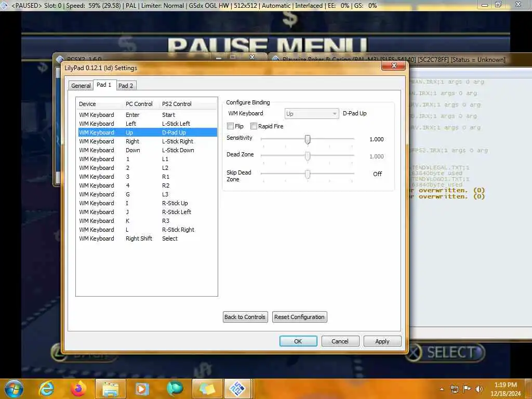The height and width of the screenshot is (399, 532).
Task: Open Windows Explorer folder taskbar icon
Action: [x=111, y=389]
